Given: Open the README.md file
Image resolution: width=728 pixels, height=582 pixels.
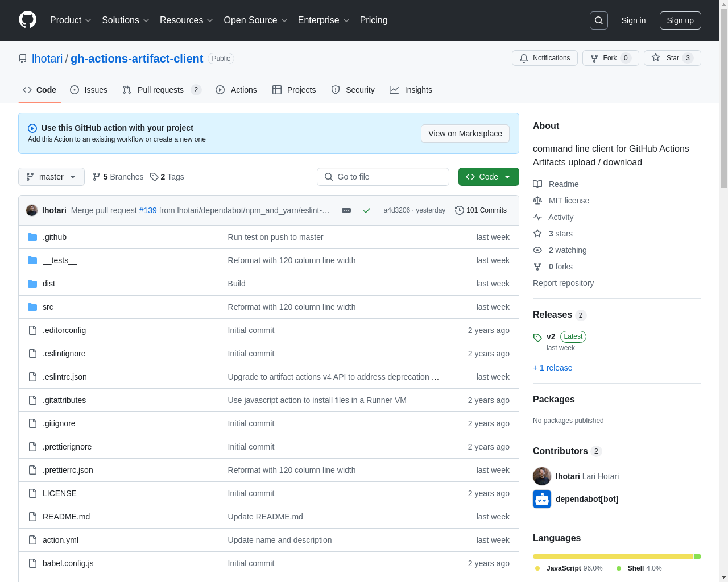Looking at the screenshot, I should [66, 517].
